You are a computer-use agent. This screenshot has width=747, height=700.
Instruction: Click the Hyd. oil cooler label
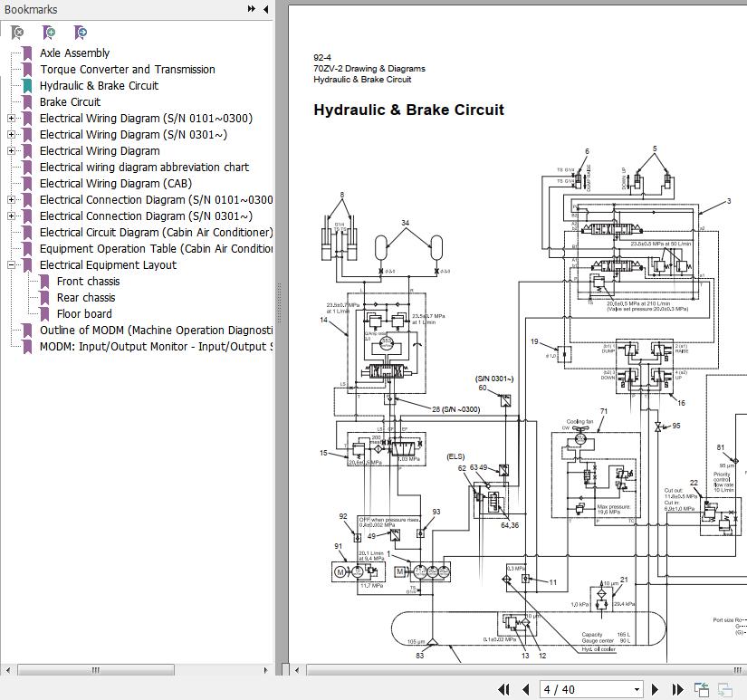[599, 649]
